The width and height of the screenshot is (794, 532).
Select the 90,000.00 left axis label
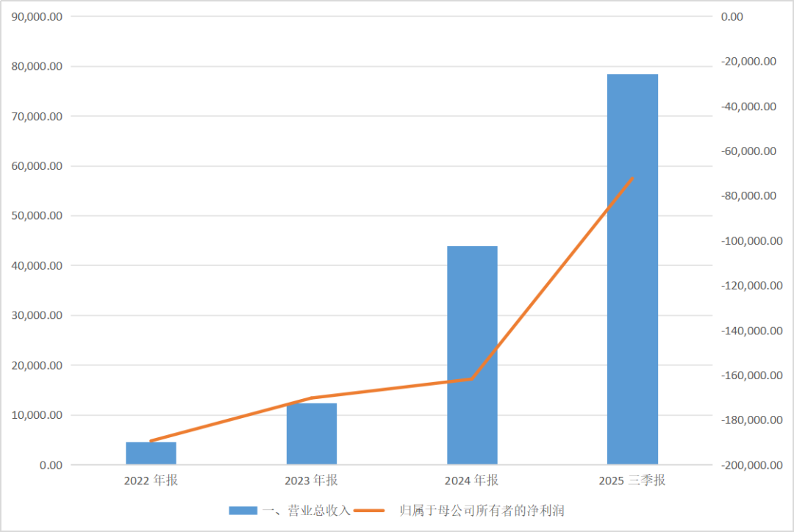pos(37,17)
